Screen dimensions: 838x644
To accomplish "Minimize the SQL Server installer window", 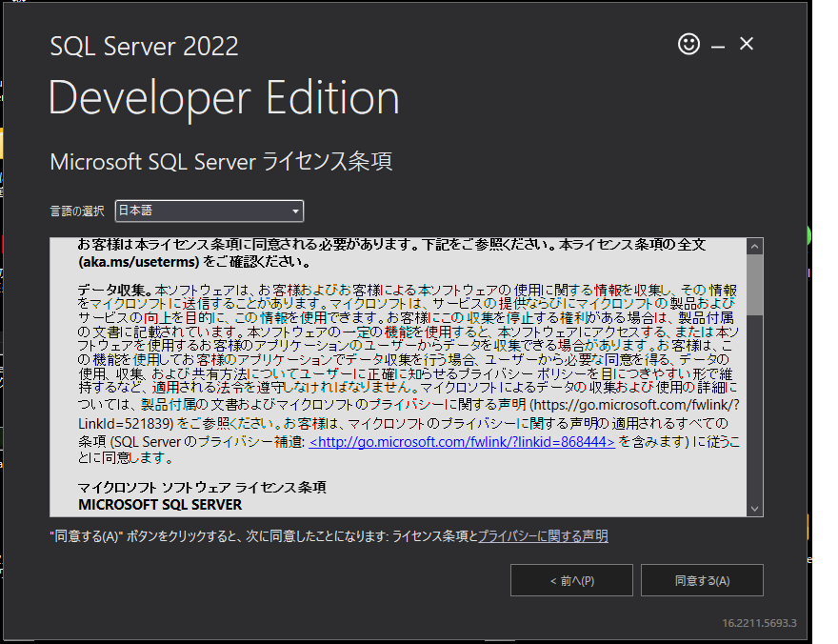I will coord(716,44).
